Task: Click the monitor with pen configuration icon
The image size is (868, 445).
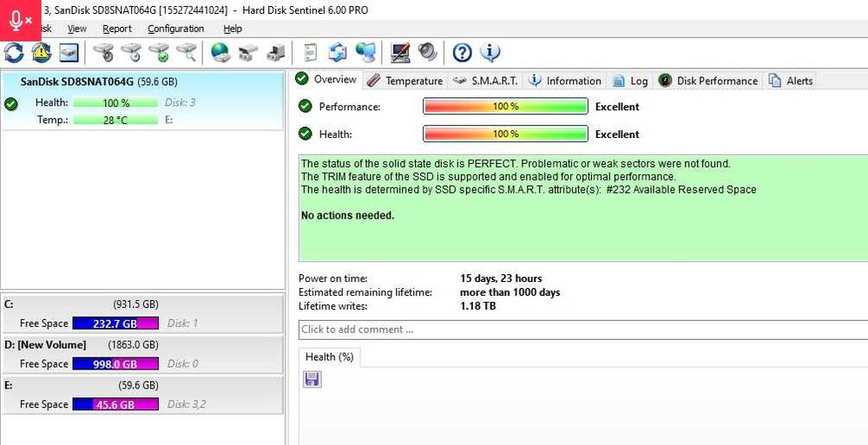Action: [400, 53]
